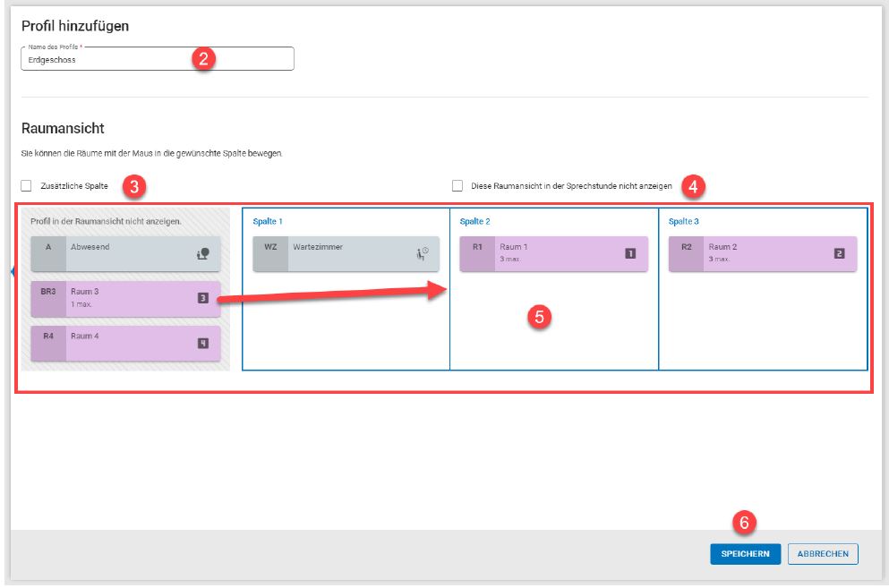The image size is (889, 588).
Task: Click the Spalte 3 column header
Action: (684, 221)
